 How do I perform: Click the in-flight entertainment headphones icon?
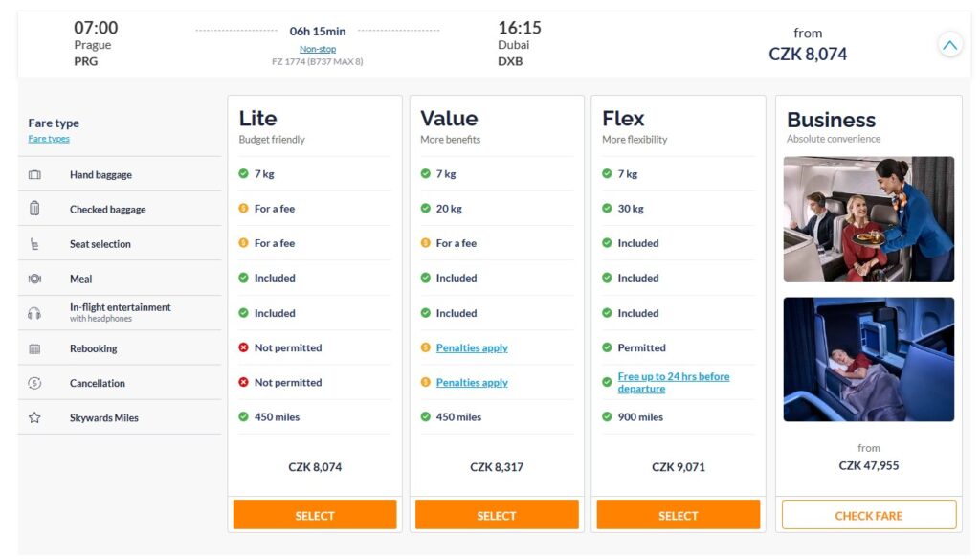[x=34, y=313]
